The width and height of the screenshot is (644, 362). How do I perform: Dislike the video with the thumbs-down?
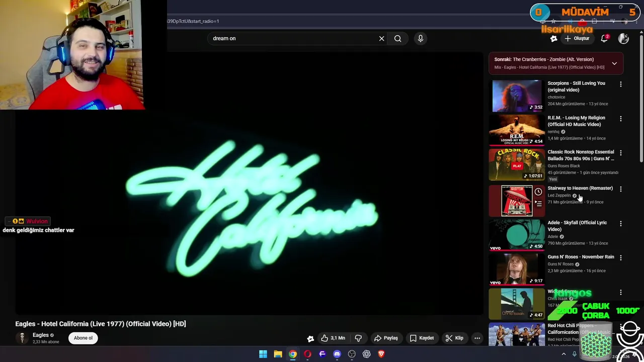pyautogui.click(x=358, y=338)
